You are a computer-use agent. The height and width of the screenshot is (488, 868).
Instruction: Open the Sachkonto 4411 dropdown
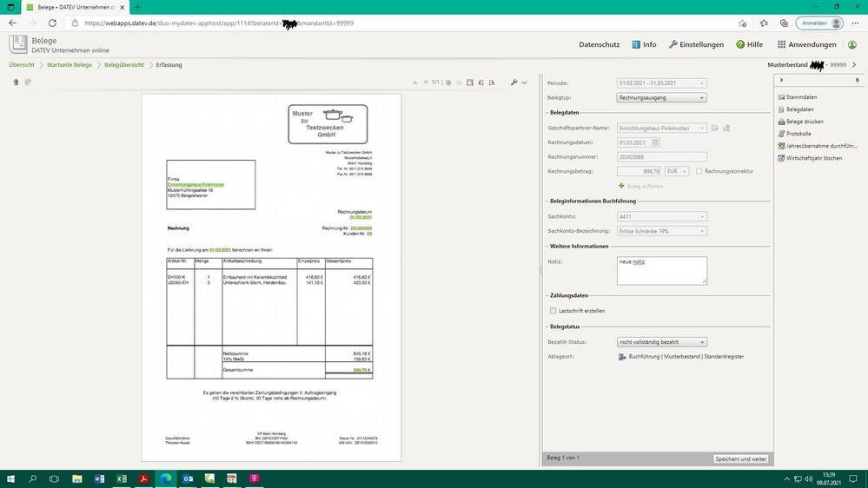[x=661, y=216]
